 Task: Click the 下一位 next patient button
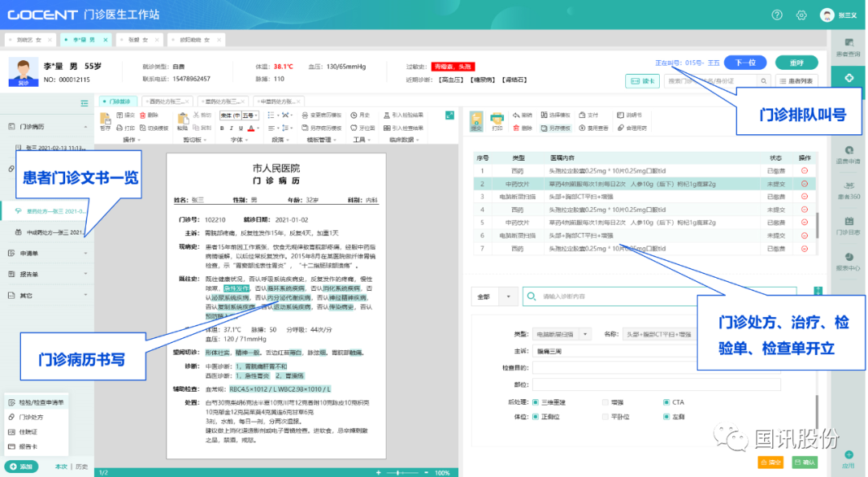click(x=745, y=63)
